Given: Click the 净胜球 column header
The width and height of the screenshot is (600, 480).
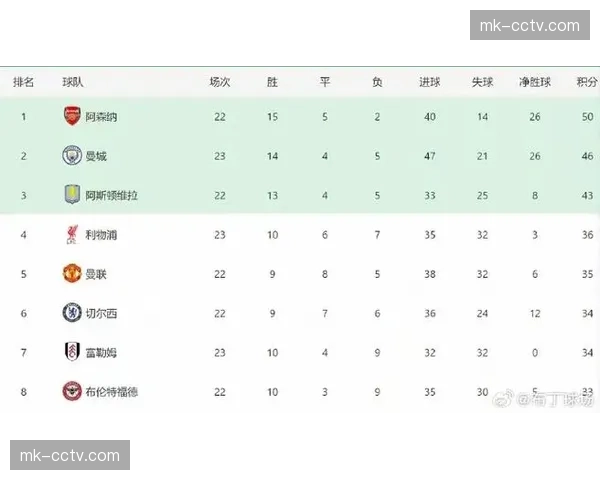Looking at the screenshot, I should pyautogui.click(x=535, y=82).
